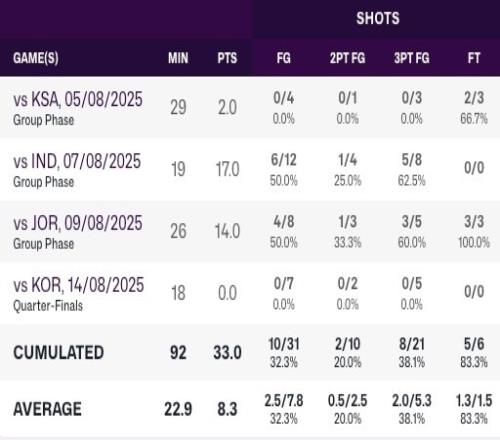This screenshot has width=500, height=440.
Task: Open the vs JOR, 09/08/2025 game row
Action: coord(250,231)
